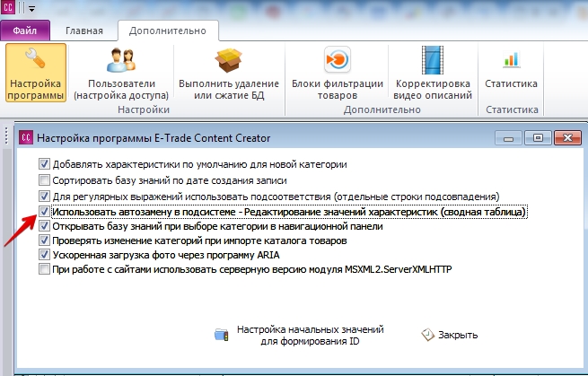Click the Закрыть button label
Viewport: 588px width, 376px height.
pos(458,335)
